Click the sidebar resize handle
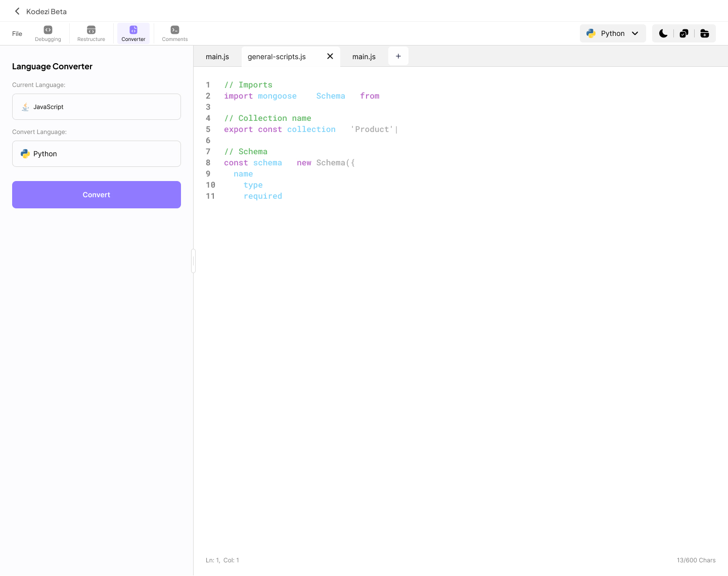 click(x=193, y=261)
